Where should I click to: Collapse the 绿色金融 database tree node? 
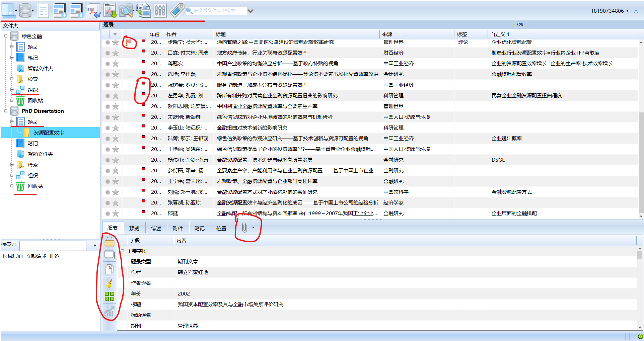[x=6, y=36]
